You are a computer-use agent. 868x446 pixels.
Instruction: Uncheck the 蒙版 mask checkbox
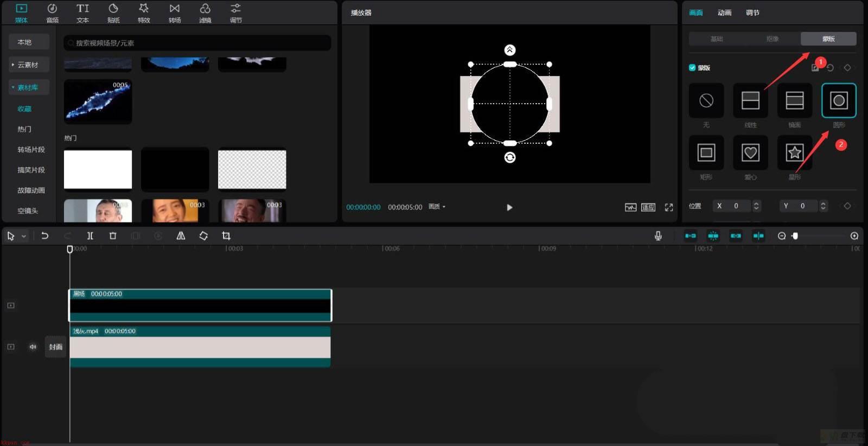[x=692, y=68]
